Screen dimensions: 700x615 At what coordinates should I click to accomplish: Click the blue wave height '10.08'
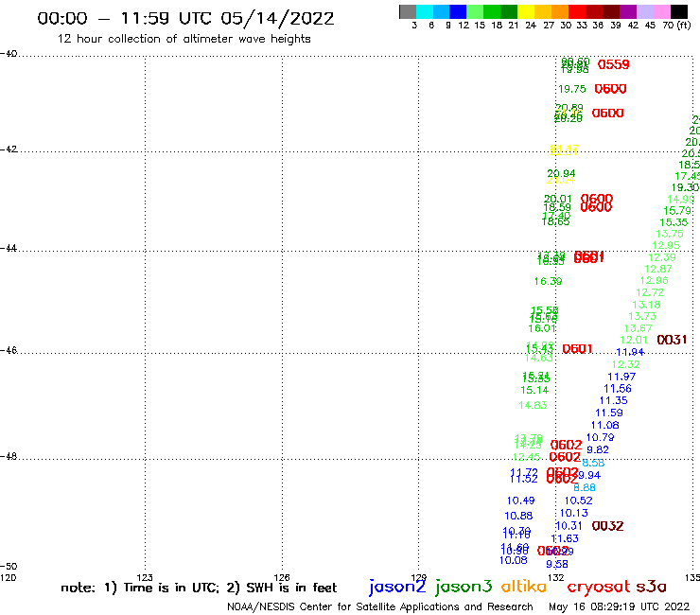pos(514,560)
